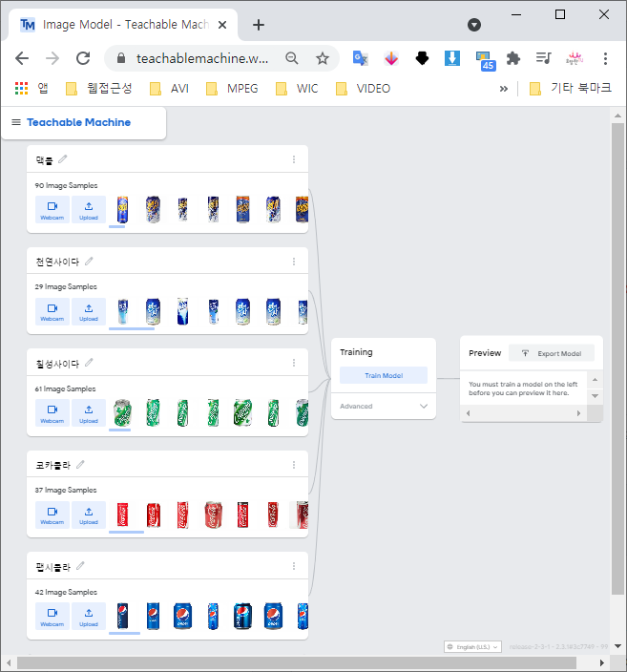Start Webcam capture for 맥콜 class
The width and height of the screenshot is (627, 672).
click(x=52, y=210)
